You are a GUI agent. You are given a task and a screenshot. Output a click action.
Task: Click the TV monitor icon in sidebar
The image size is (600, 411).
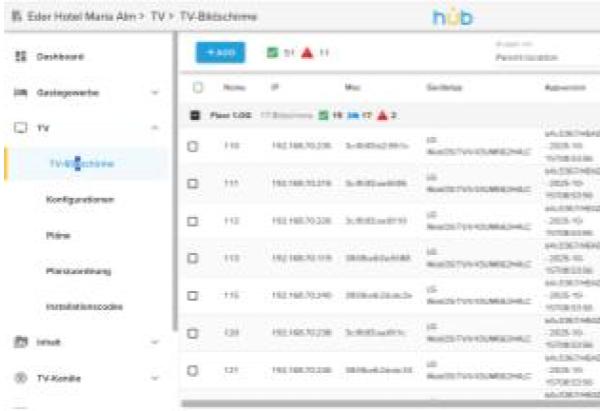coord(21,128)
